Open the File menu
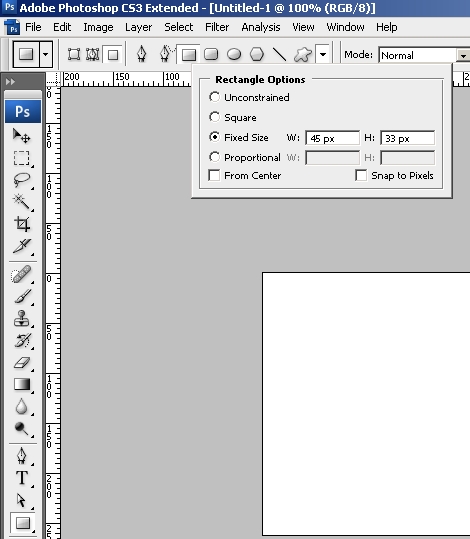The image size is (470, 539). tap(33, 27)
